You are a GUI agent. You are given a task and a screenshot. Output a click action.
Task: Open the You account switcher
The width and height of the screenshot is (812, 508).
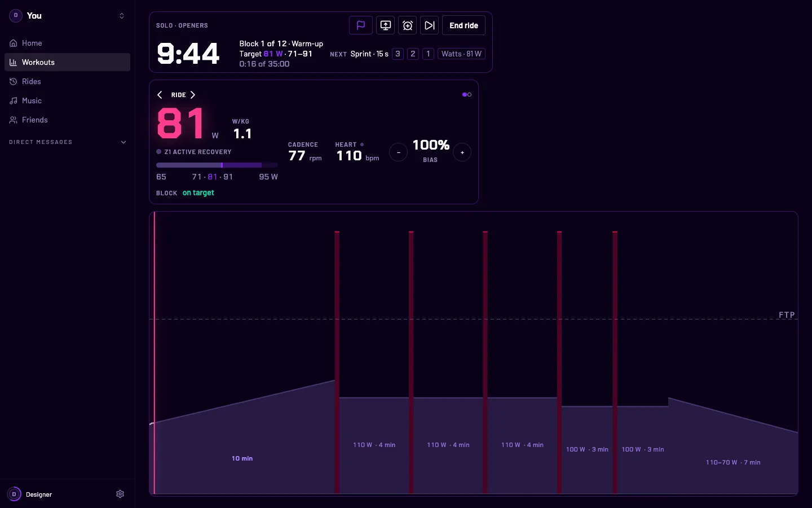click(x=67, y=16)
